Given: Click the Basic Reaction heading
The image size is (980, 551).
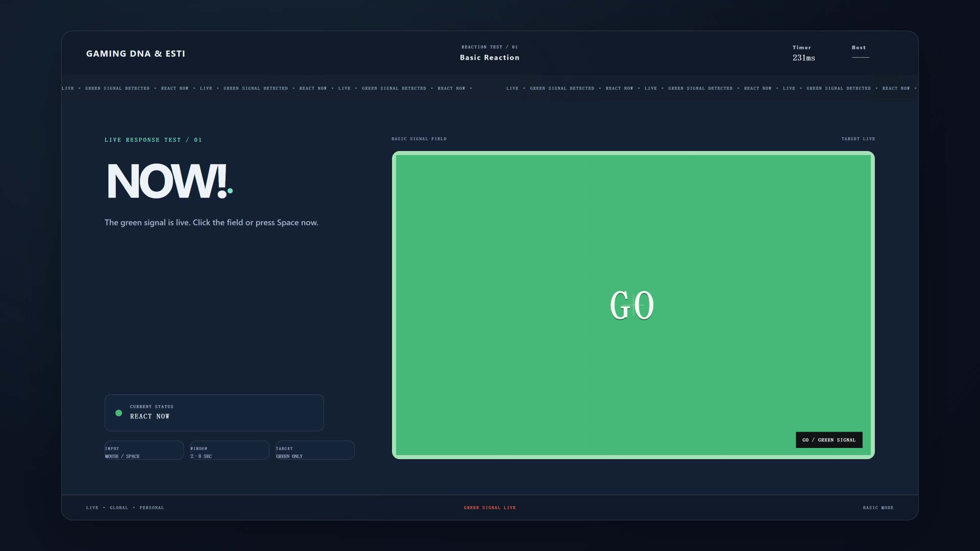Looking at the screenshot, I should point(489,58).
